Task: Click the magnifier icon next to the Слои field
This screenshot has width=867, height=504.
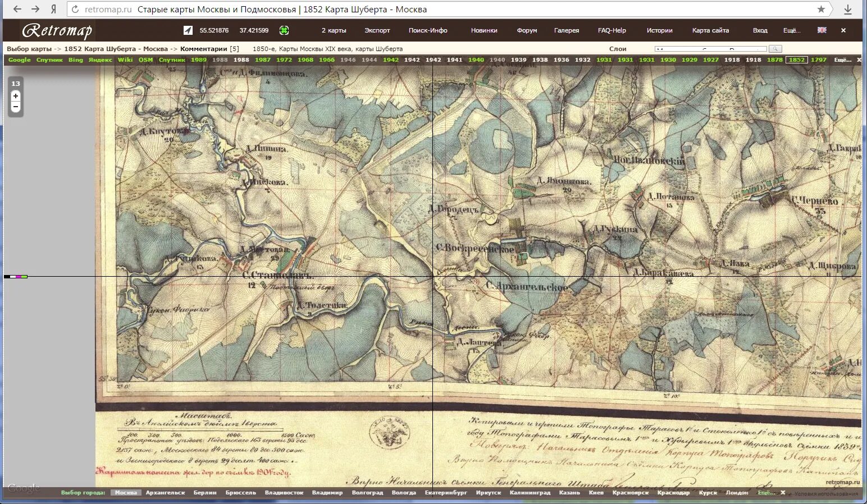Action: [x=775, y=49]
